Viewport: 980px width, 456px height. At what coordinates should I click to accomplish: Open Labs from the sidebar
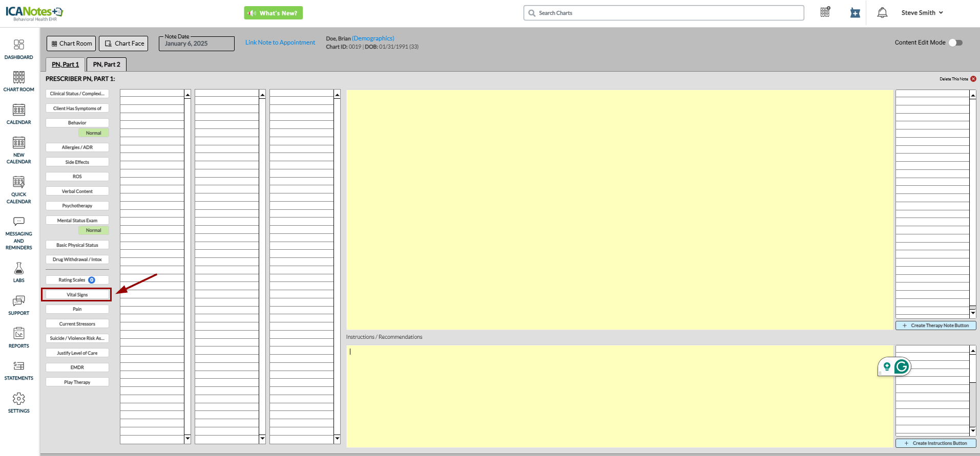pyautogui.click(x=19, y=269)
